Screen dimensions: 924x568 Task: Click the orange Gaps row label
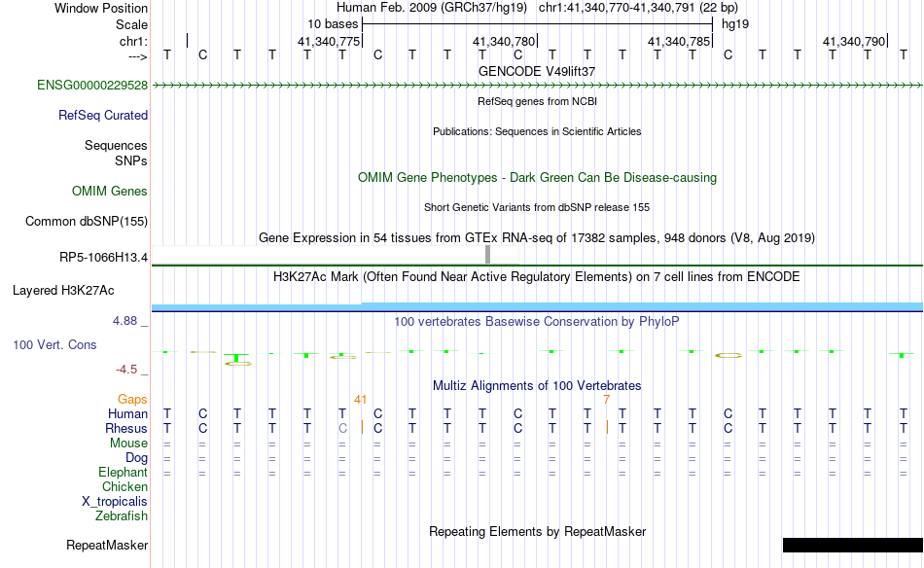point(132,400)
